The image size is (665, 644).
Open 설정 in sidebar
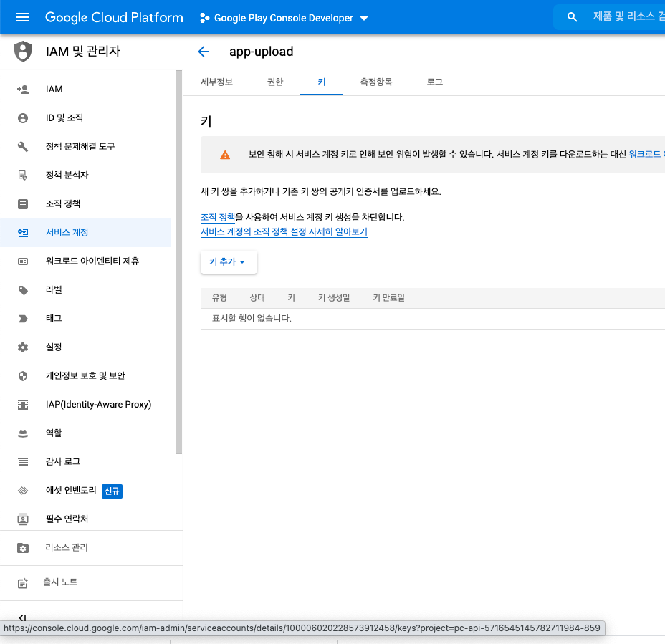(x=86, y=347)
